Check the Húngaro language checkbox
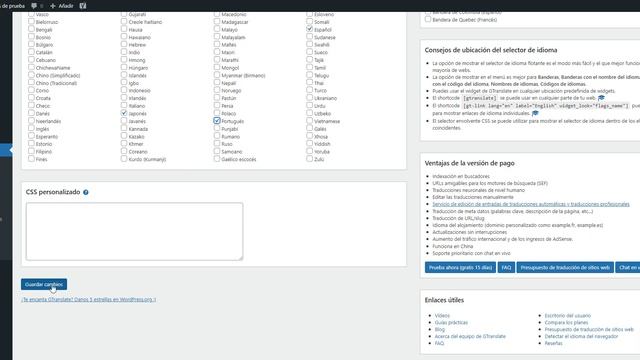The image size is (640, 360). (x=124, y=67)
